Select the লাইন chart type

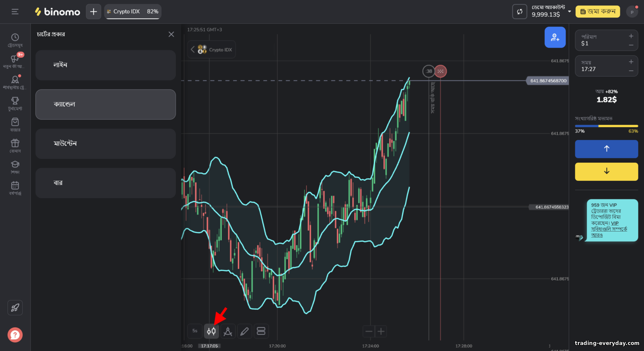click(x=106, y=65)
